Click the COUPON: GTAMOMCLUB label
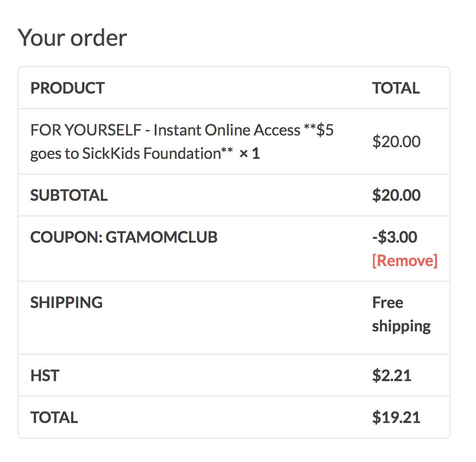The width and height of the screenshot is (476, 462). point(124,237)
